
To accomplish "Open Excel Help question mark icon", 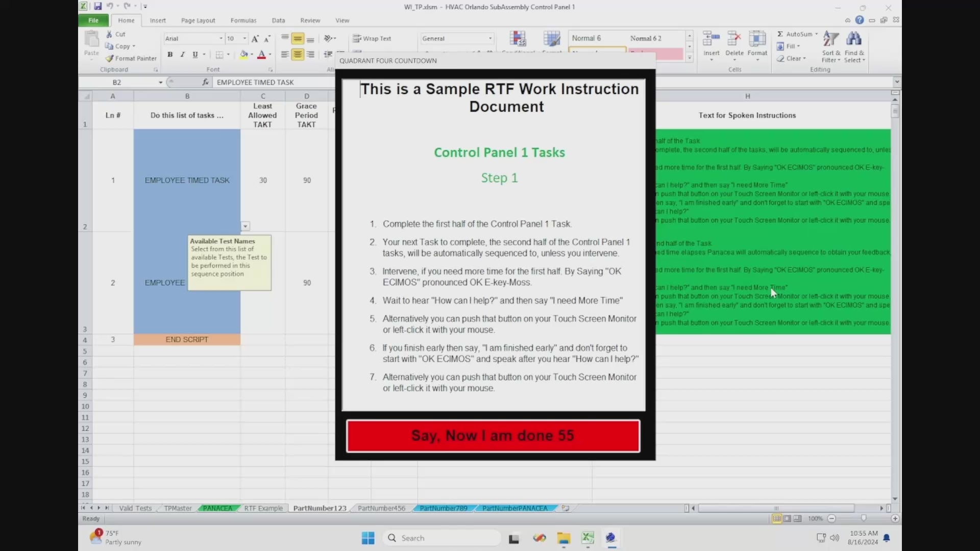I will pyautogui.click(x=860, y=20).
